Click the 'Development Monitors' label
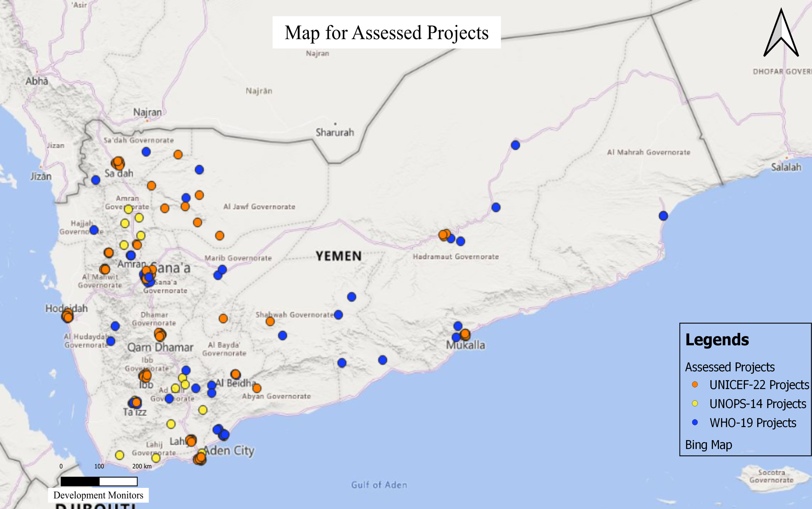This screenshot has height=509, width=812. (98, 495)
